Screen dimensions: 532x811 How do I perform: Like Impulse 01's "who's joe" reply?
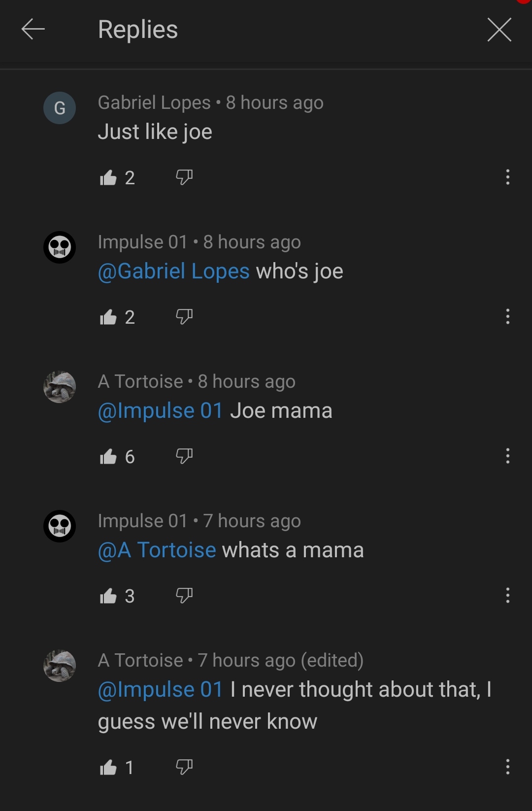109,317
